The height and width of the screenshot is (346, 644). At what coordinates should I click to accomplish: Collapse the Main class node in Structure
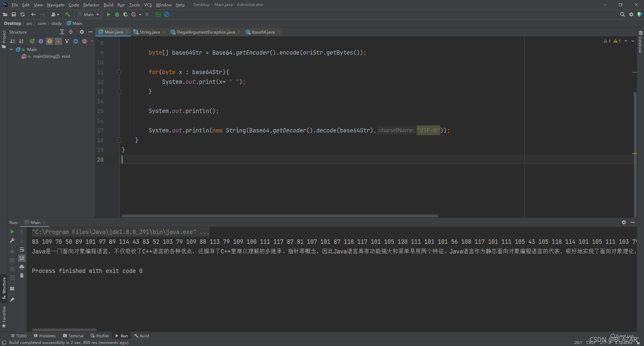point(11,49)
